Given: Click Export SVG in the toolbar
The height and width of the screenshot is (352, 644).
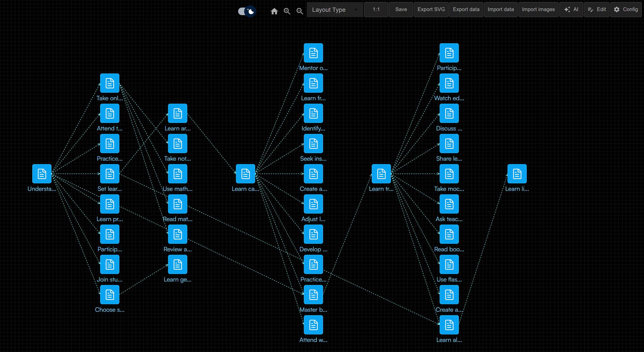Looking at the screenshot, I should pyautogui.click(x=431, y=10).
